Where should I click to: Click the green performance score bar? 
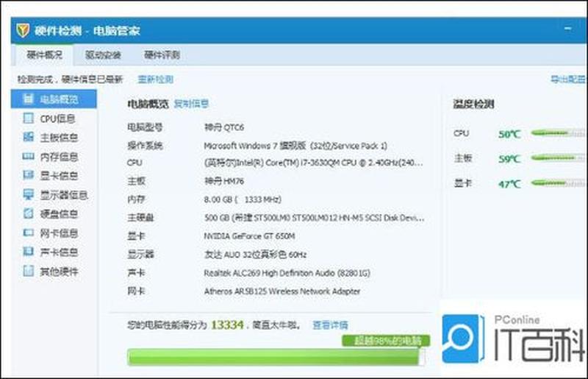click(x=276, y=357)
